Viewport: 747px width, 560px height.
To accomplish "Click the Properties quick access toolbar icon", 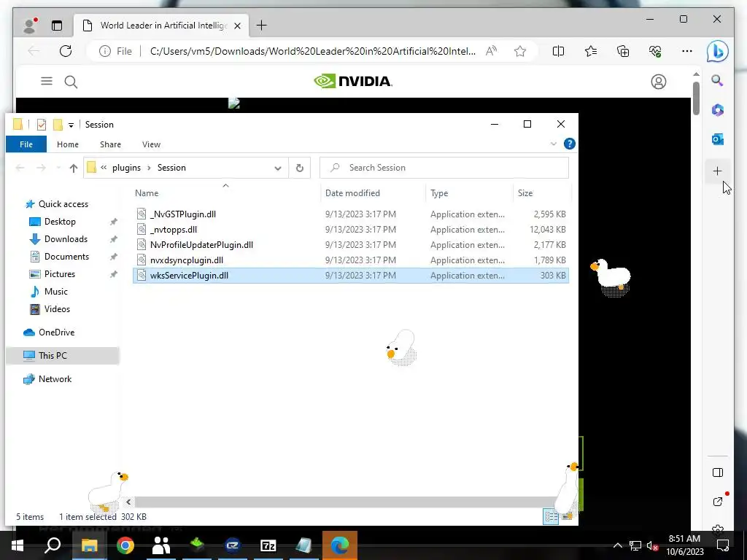I will pyautogui.click(x=42, y=125).
